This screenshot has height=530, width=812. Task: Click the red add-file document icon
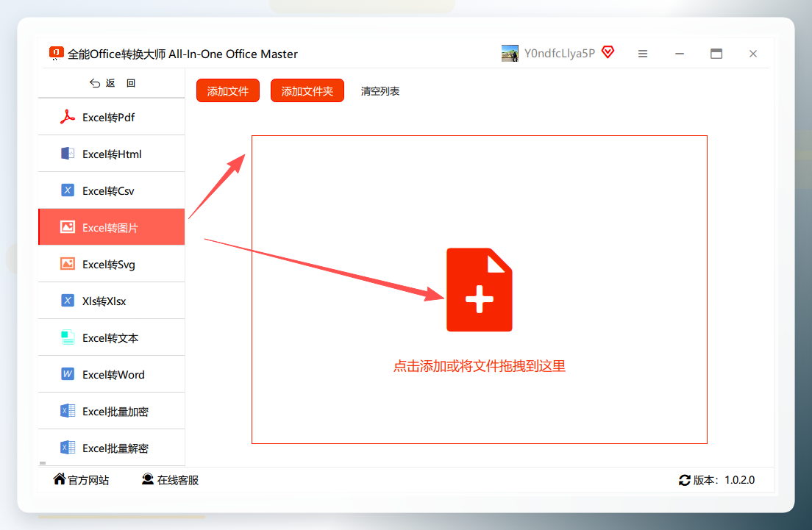479,290
